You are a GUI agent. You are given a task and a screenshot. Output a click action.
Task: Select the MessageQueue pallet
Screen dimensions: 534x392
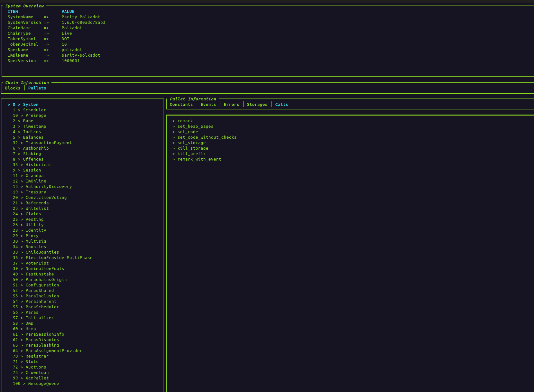tap(36, 384)
